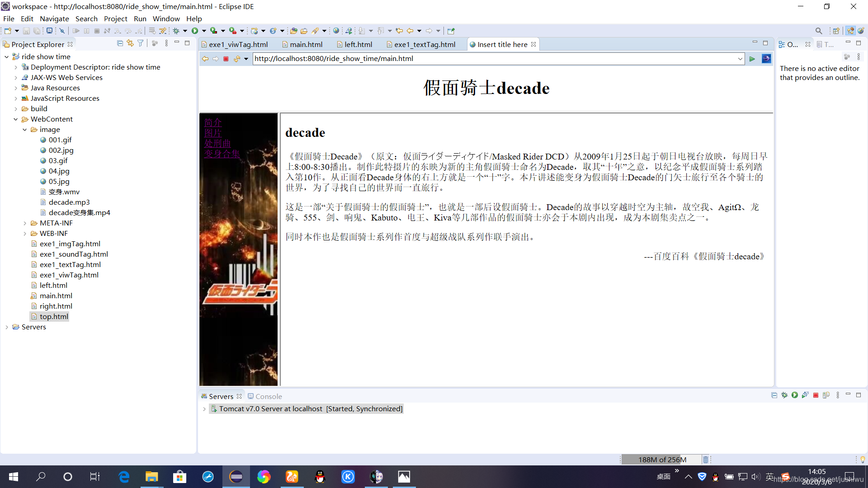Click the browser Stop red square icon
Image resolution: width=868 pixels, height=488 pixels.
(226, 59)
